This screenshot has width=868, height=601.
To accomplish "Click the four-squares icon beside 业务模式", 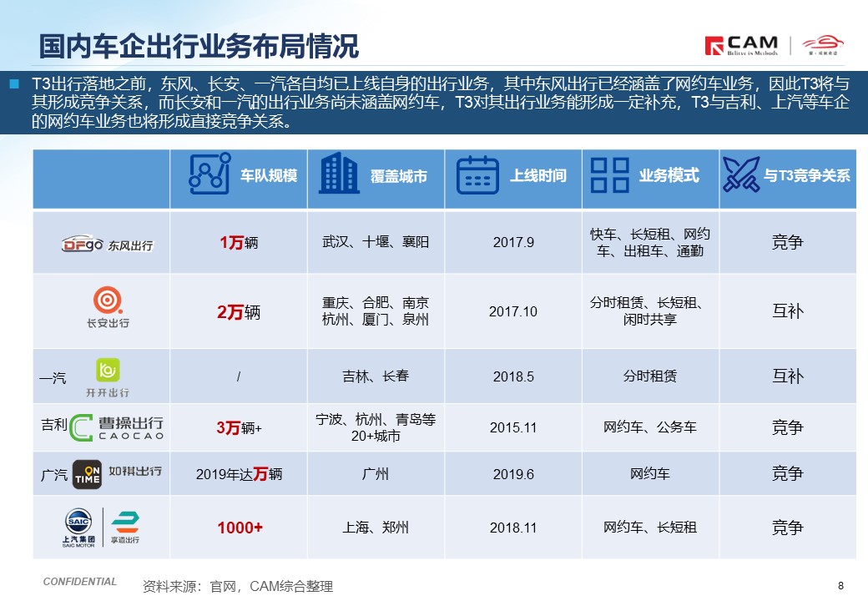I will [x=609, y=175].
